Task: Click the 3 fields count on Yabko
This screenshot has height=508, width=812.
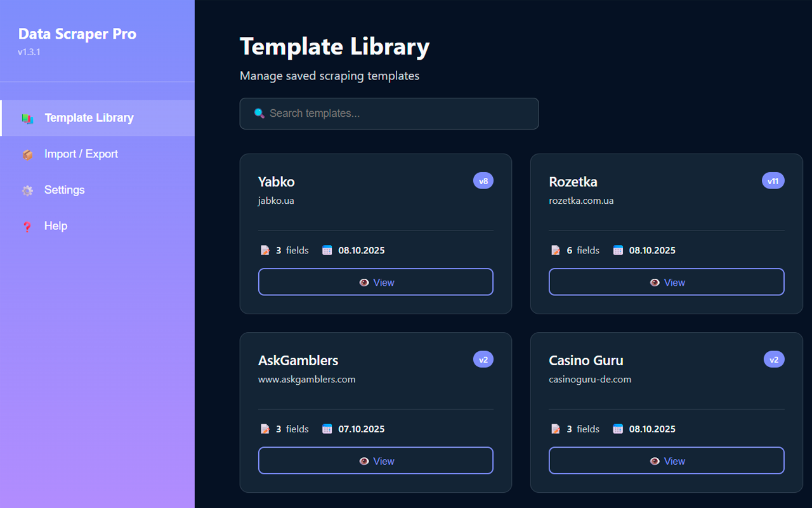Action: tap(292, 251)
